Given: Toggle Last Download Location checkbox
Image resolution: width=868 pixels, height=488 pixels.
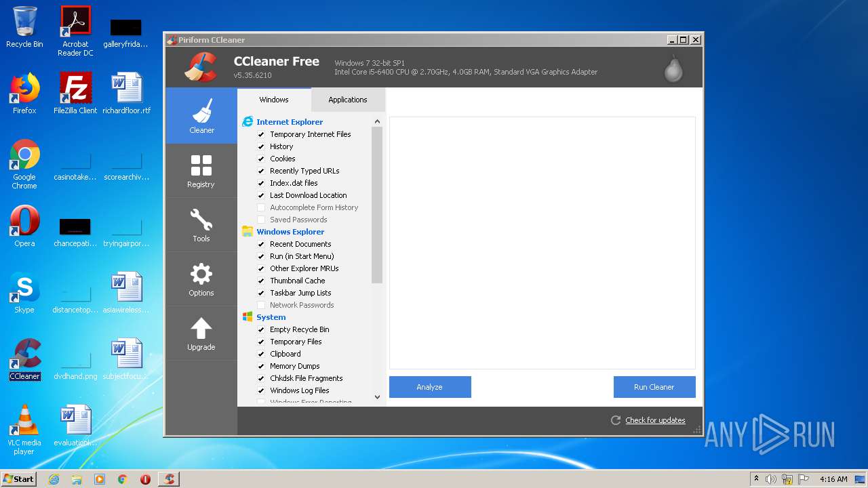Looking at the screenshot, I should (261, 195).
